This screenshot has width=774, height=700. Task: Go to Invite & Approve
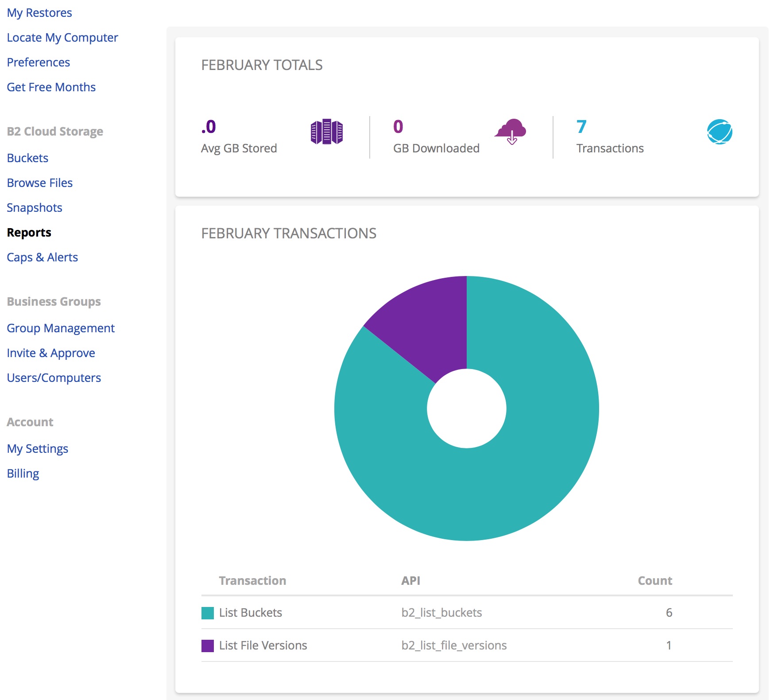coord(51,353)
